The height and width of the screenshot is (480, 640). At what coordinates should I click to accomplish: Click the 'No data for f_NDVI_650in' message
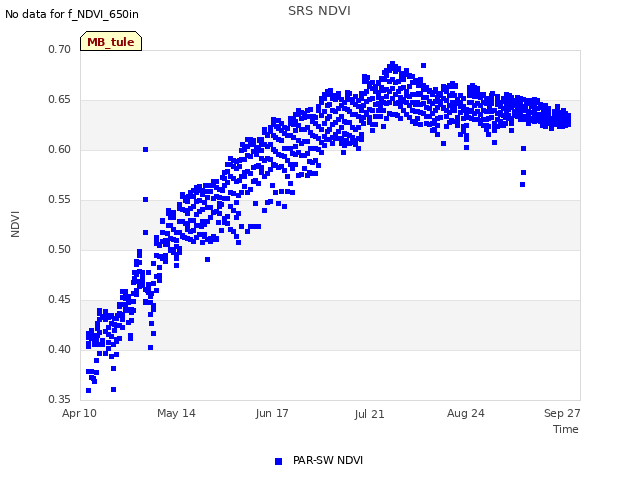coord(72,14)
